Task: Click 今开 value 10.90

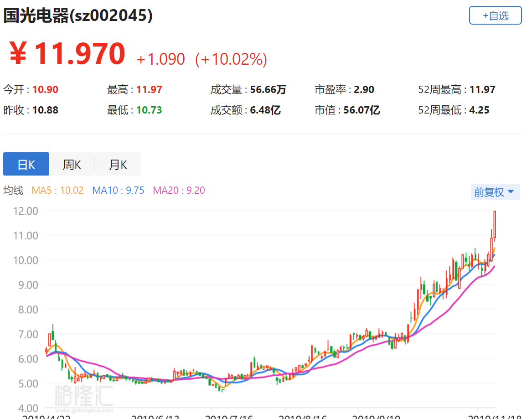Action: pyautogui.click(x=45, y=89)
